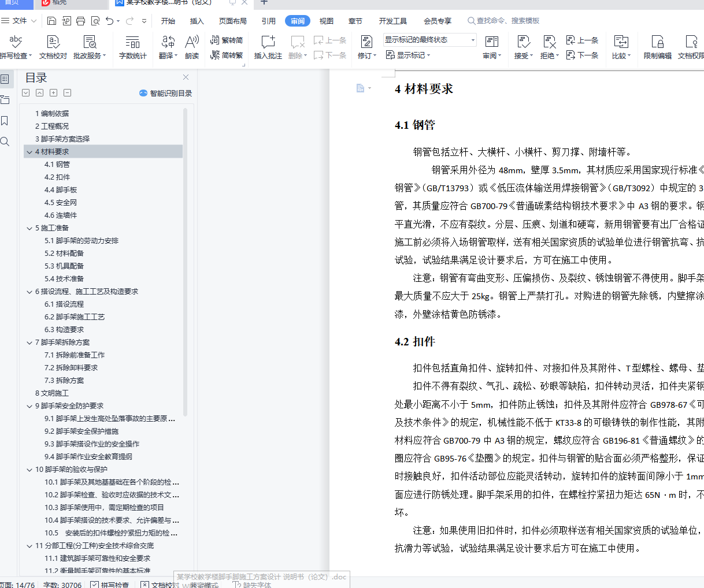Click the up-chevron box icon under 目录
Screen dimensions: 704x588
tap(39, 93)
